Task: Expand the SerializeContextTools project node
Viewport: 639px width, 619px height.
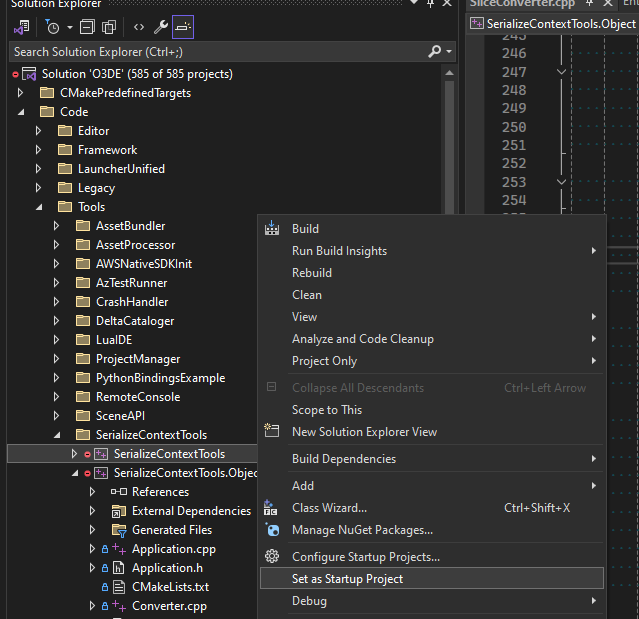Action: (74, 454)
